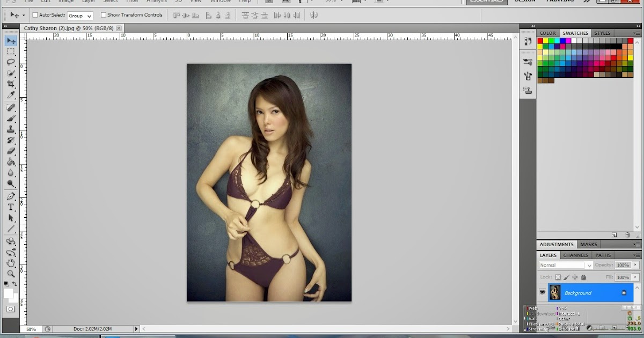Delete swatch trash icon in Swatches panel
Image resolution: width=644 pixels, height=338 pixels.
pyautogui.click(x=627, y=235)
